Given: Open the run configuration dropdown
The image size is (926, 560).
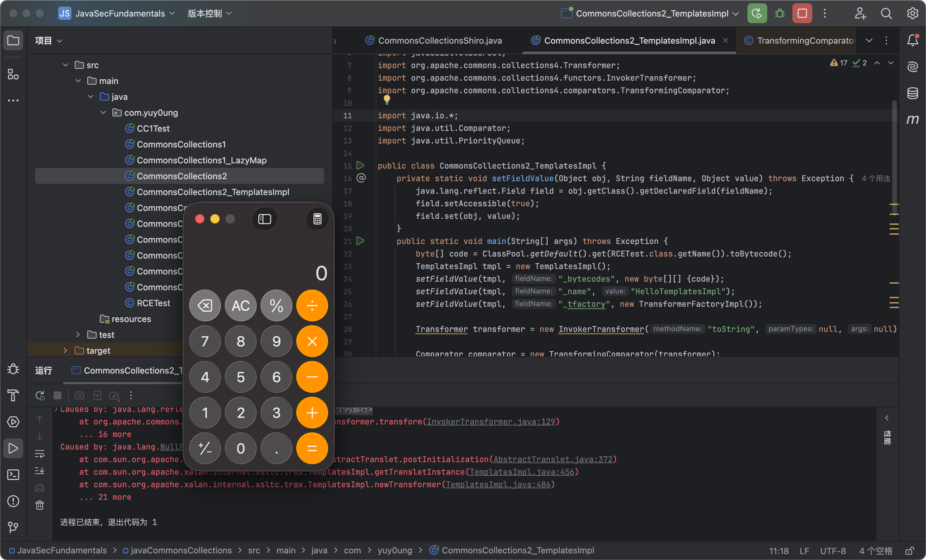Looking at the screenshot, I should pos(652,14).
